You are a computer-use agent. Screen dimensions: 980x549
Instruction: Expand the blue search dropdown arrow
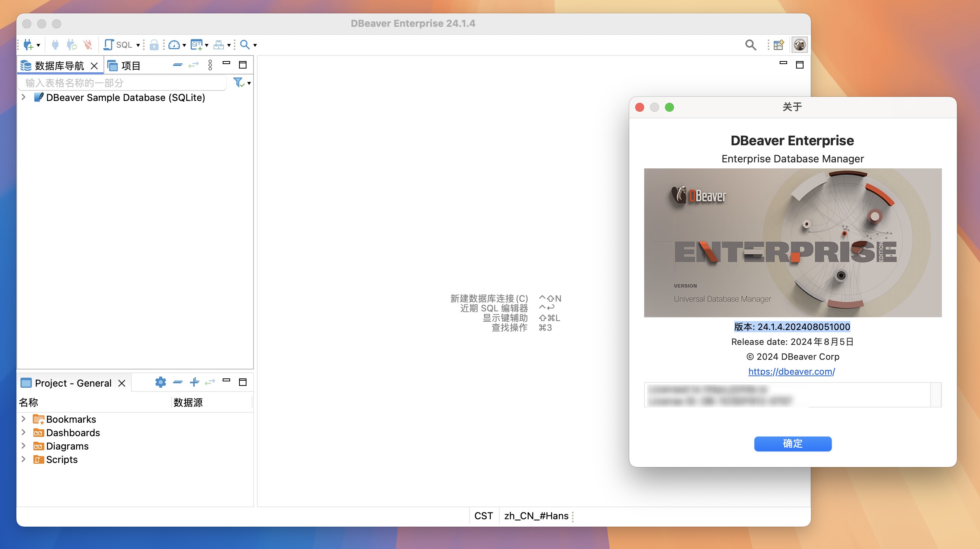click(x=255, y=45)
